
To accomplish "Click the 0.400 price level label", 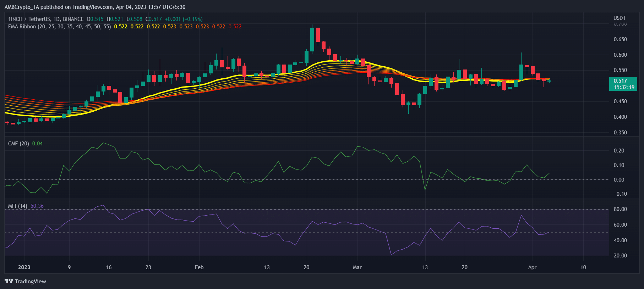I will [x=620, y=117].
